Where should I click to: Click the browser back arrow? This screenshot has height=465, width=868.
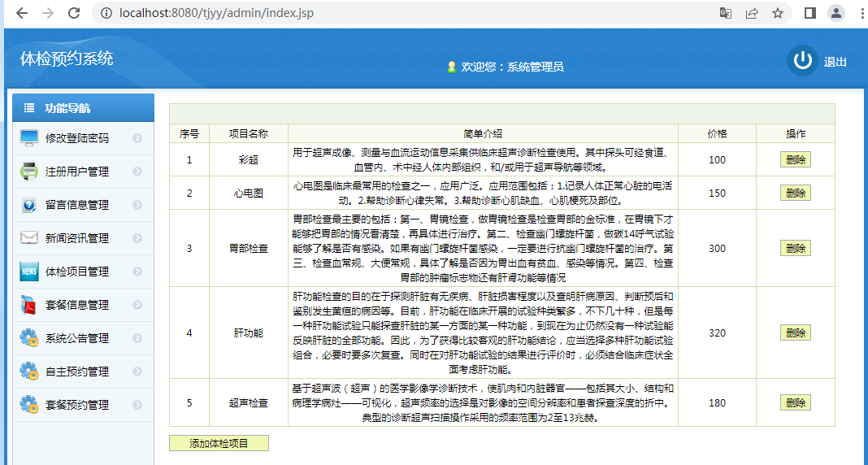22,13
